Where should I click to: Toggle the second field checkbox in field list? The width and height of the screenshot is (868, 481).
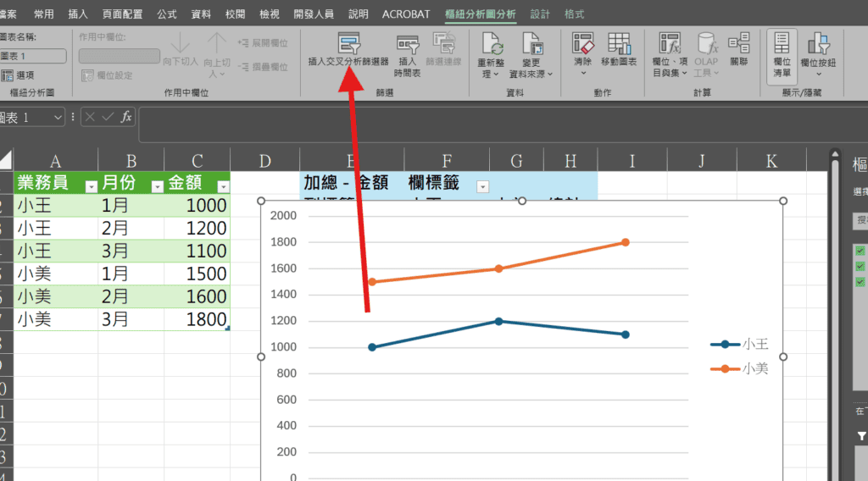click(860, 266)
